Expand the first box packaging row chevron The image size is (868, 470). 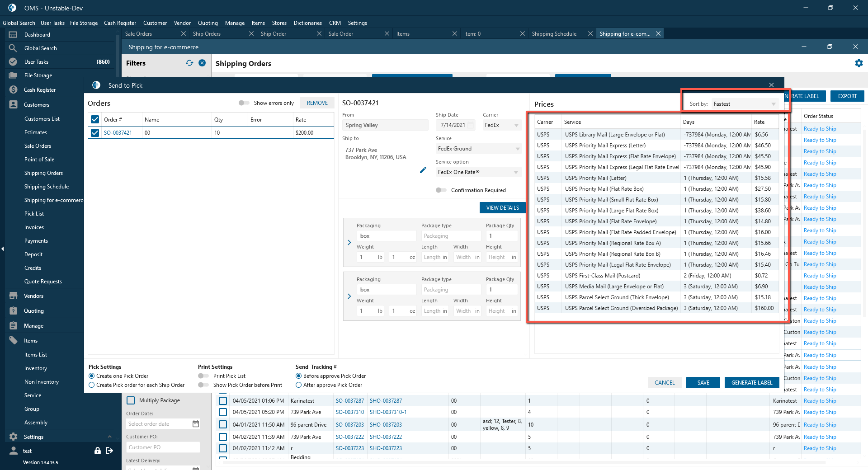pos(349,243)
